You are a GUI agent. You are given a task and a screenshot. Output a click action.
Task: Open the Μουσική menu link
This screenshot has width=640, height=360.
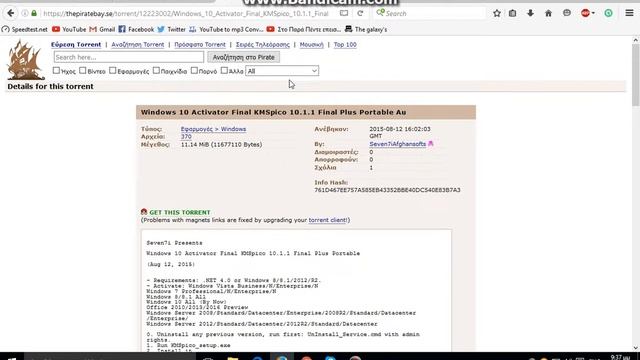click(x=311, y=44)
